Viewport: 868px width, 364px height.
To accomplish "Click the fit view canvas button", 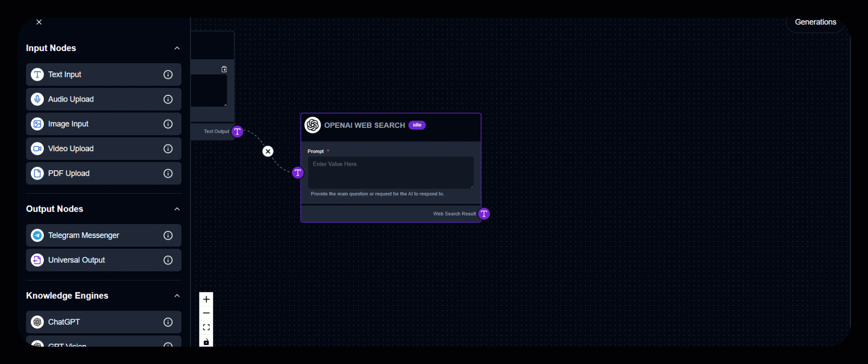I will pyautogui.click(x=206, y=327).
